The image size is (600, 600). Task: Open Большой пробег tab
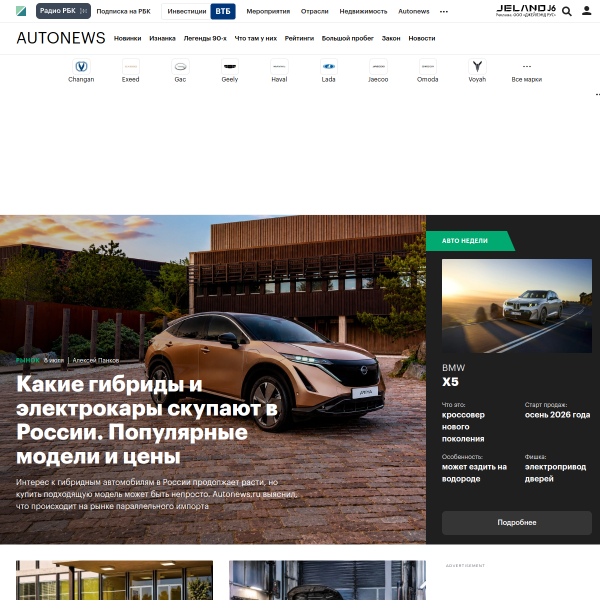point(347,38)
